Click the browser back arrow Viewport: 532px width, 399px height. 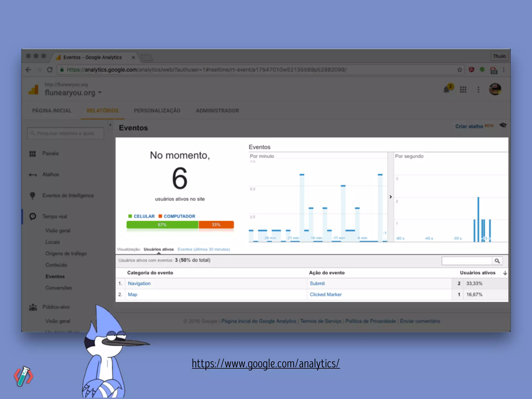click(29, 70)
